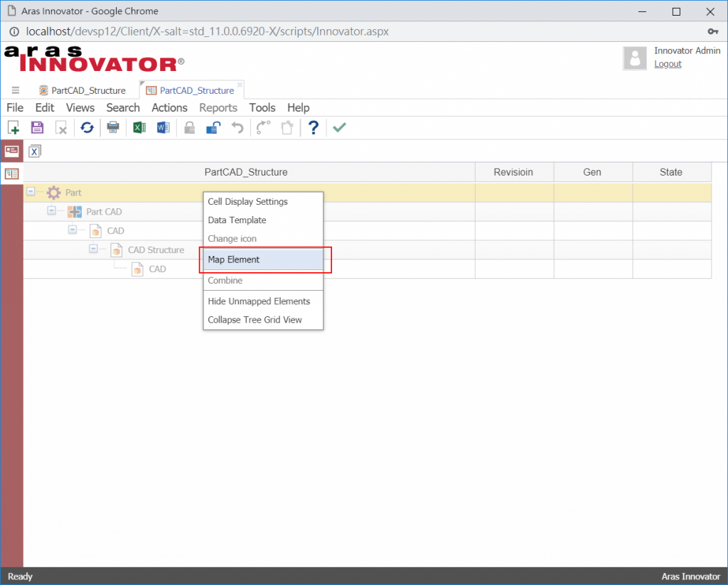Click the user avatar image
This screenshot has height=585, width=728.
coord(635,58)
